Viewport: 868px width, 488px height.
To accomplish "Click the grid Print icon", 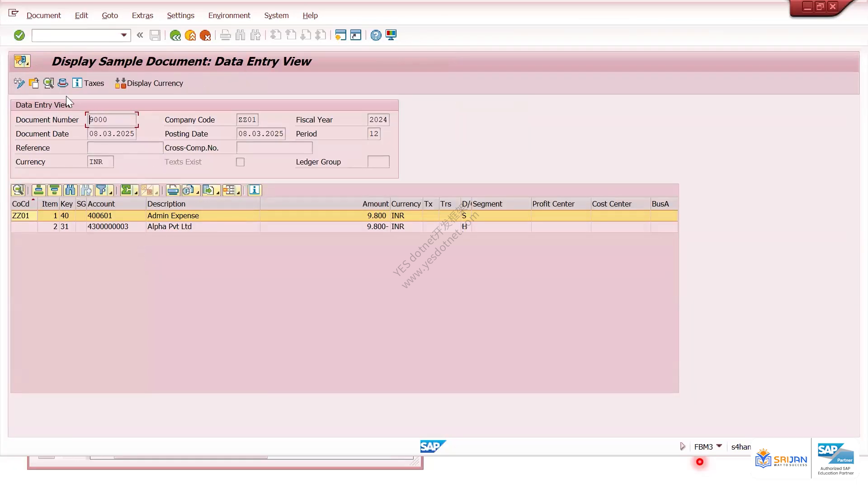I will (x=173, y=190).
